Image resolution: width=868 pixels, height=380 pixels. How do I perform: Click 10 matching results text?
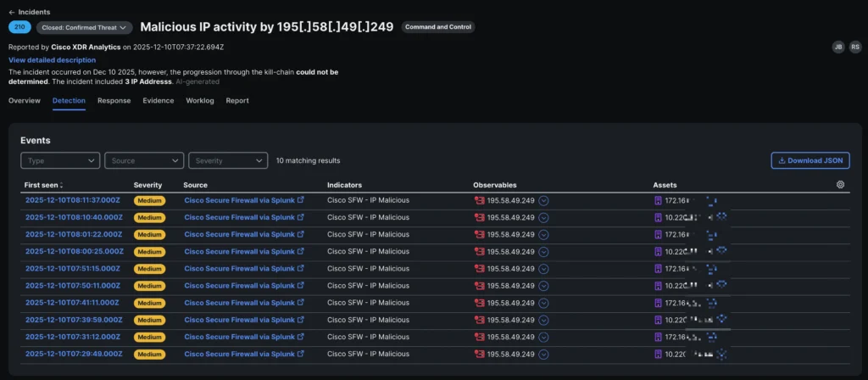[309, 160]
